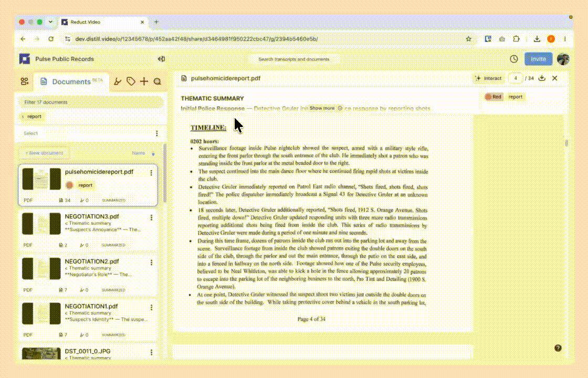588x378 pixels.
Task: Open the new browser tab plus button
Action: [x=156, y=22]
